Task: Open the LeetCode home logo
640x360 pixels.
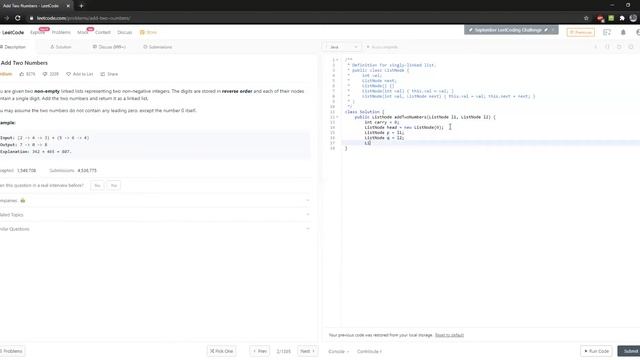Action: click(x=12, y=32)
